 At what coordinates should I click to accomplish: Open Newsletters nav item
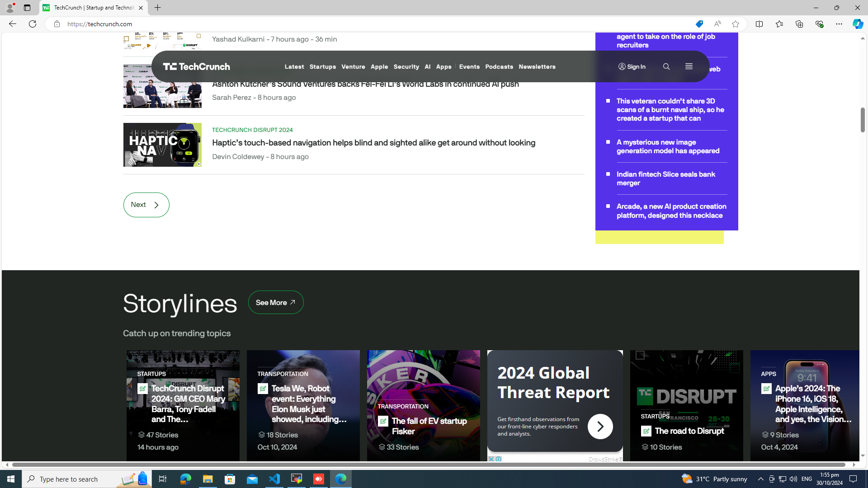pyautogui.click(x=537, y=66)
